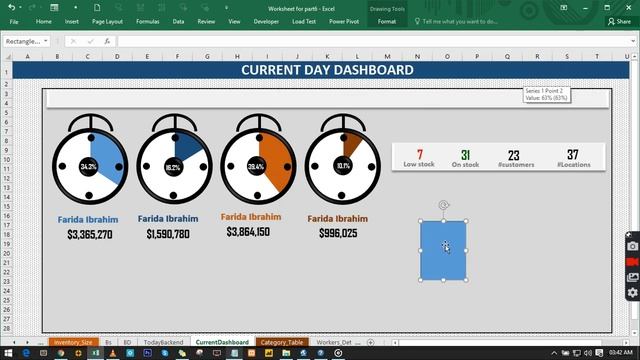Click the On stock label
The width and height of the screenshot is (640, 360).
pos(465,164)
